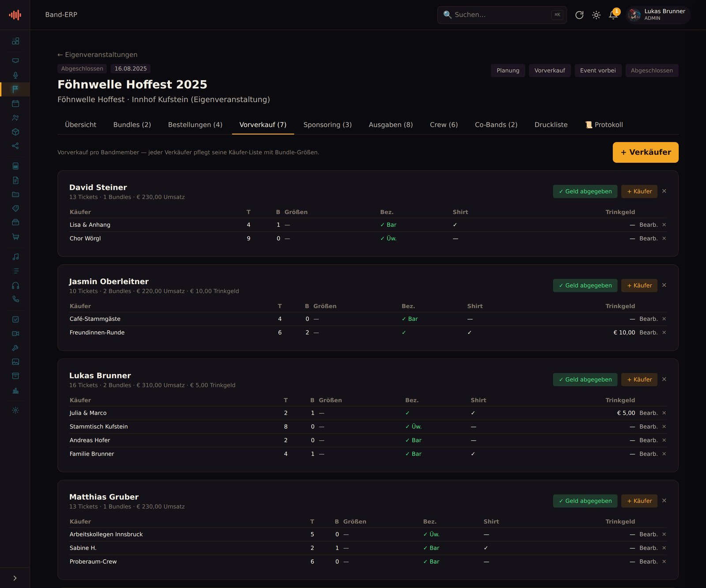
Task: Remove the Jasmin Oberleitner seller card
Action: click(x=664, y=285)
